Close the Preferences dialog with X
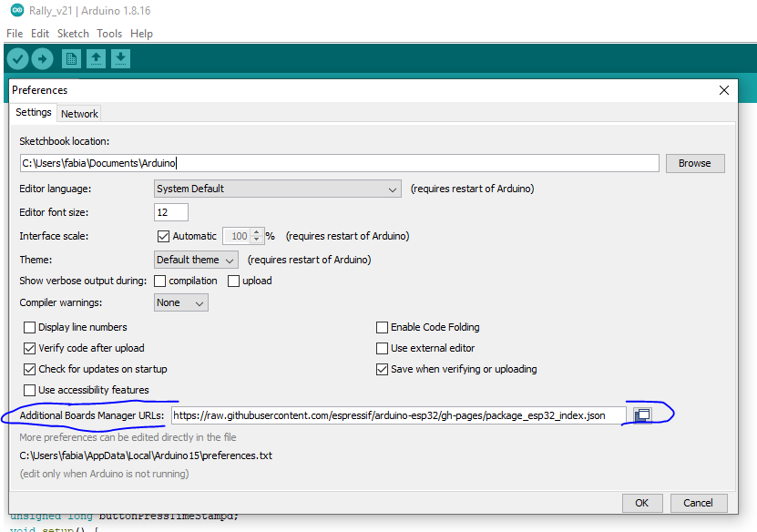Image resolution: width=757 pixels, height=532 pixels. pyautogui.click(x=723, y=90)
